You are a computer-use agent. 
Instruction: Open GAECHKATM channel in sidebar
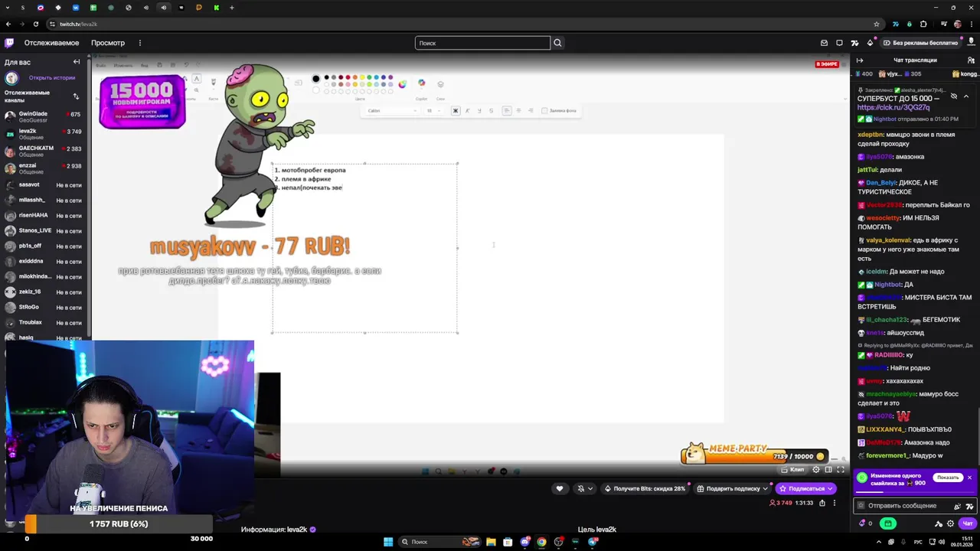click(45, 150)
